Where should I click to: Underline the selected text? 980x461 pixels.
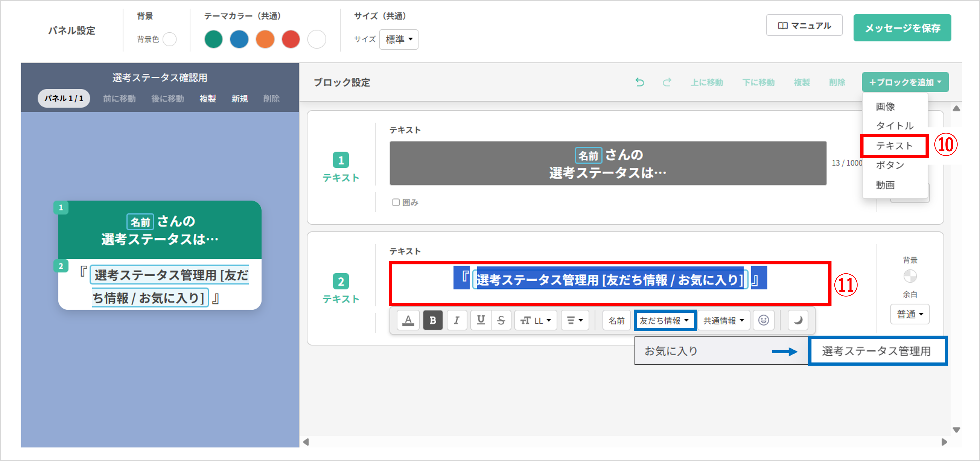click(x=481, y=320)
